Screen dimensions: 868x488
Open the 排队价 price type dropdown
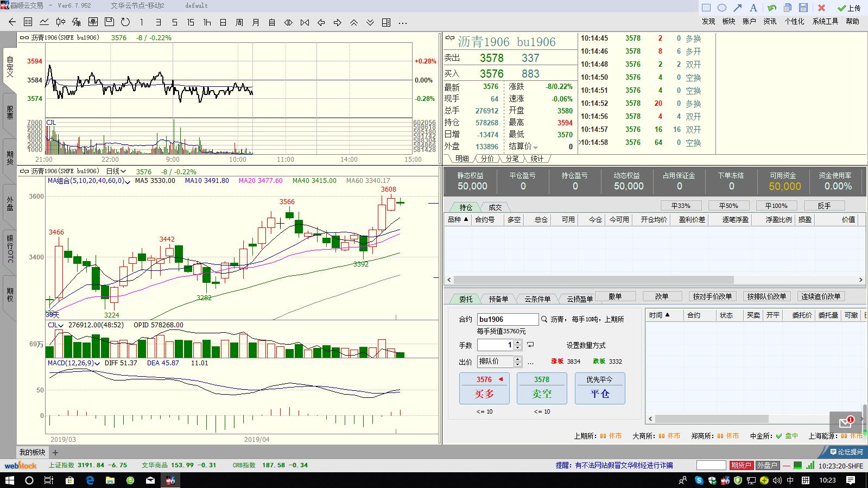517,362
